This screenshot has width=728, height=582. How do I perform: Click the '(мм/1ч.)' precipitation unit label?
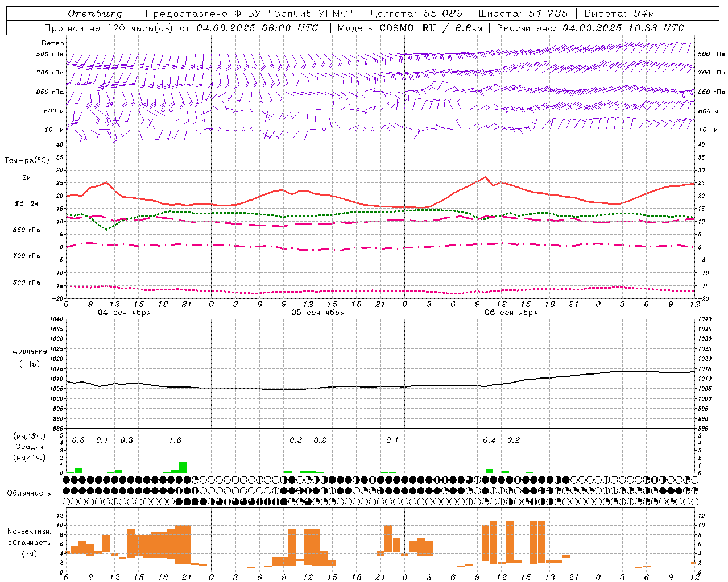[29, 458]
